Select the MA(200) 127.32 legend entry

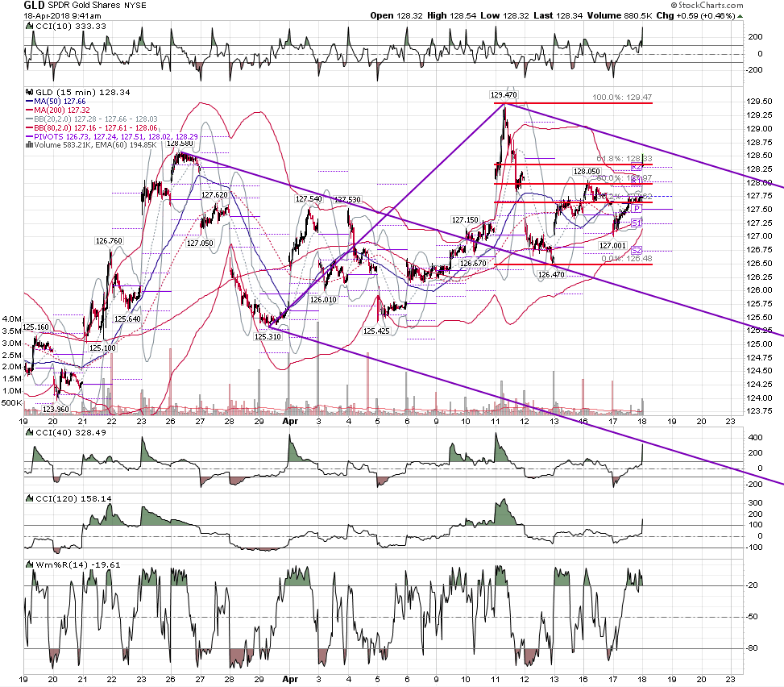coord(58,110)
